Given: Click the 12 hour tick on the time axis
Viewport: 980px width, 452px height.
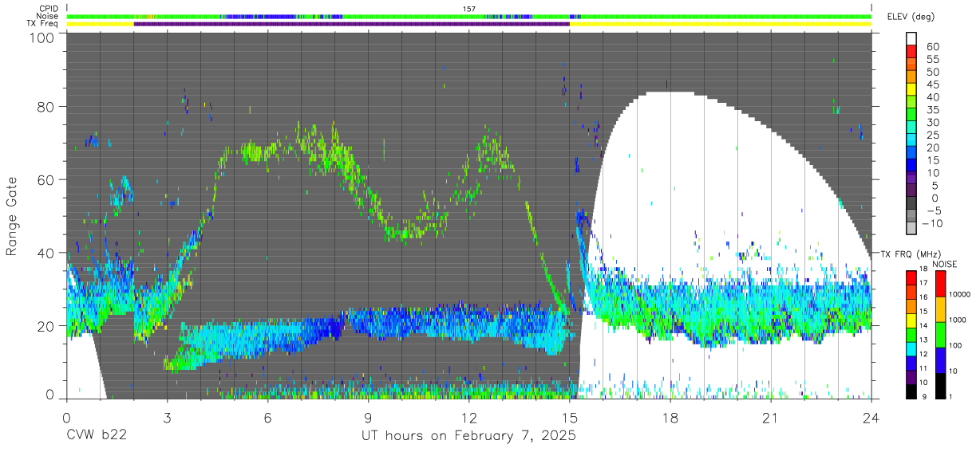Looking at the screenshot, I should 469,418.
